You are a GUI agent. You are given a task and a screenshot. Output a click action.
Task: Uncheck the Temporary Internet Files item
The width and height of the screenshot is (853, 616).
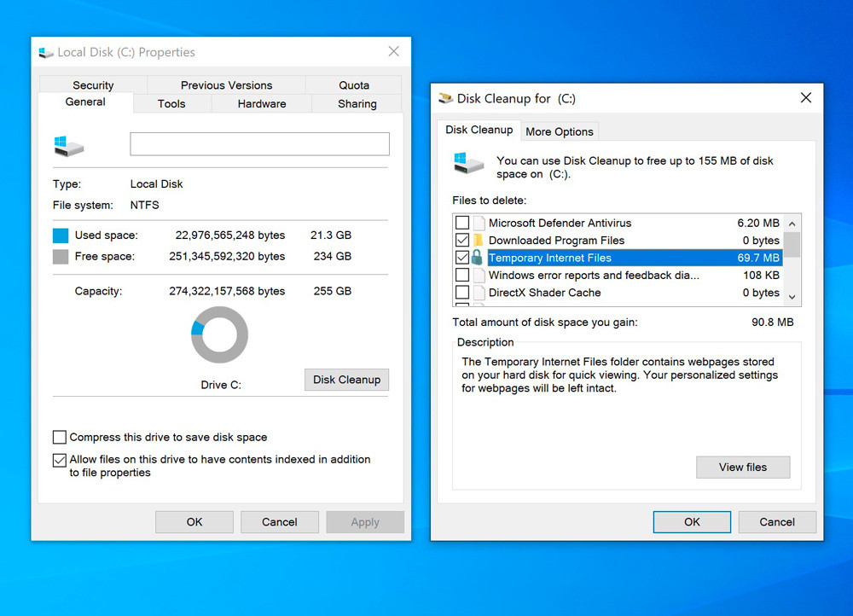(x=461, y=258)
